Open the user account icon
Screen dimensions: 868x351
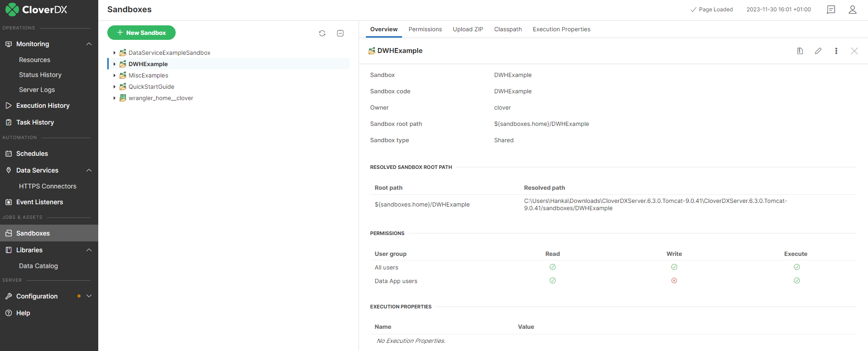click(x=853, y=10)
